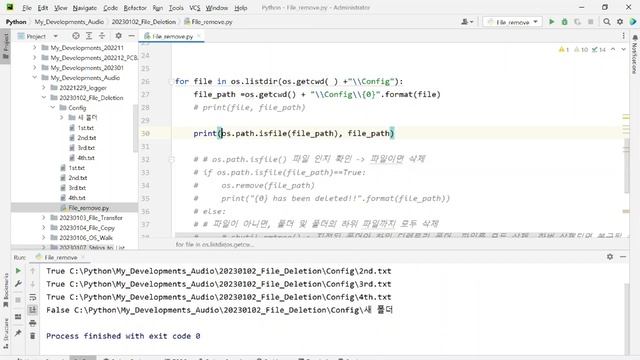Open the VCS menu
This screenshot has height=360, width=640.
point(195,8)
